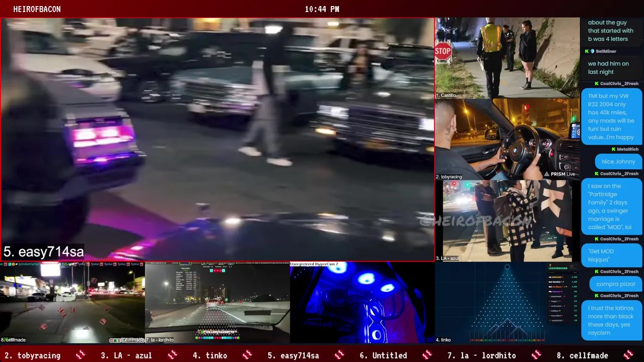Click the bacon icon after tinko in ticker
The height and width of the screenshot is (362, 644).
tap(247, 355)
